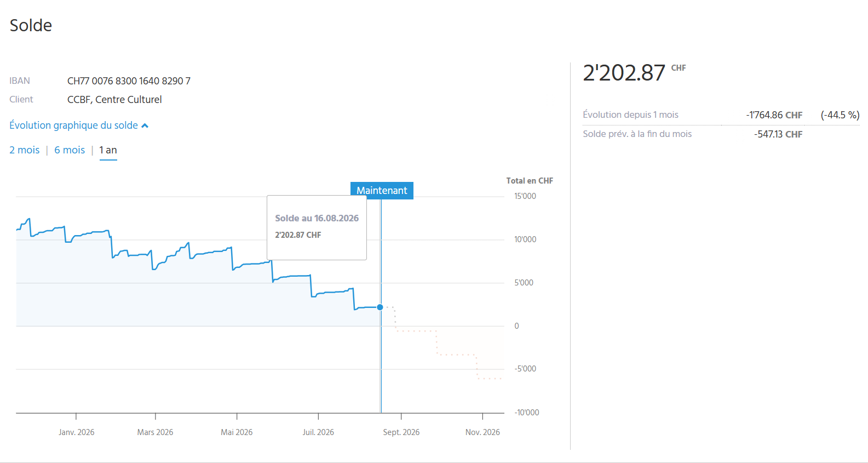
Task: Switch chart to 6 mois view
Action: coord(70,150)
